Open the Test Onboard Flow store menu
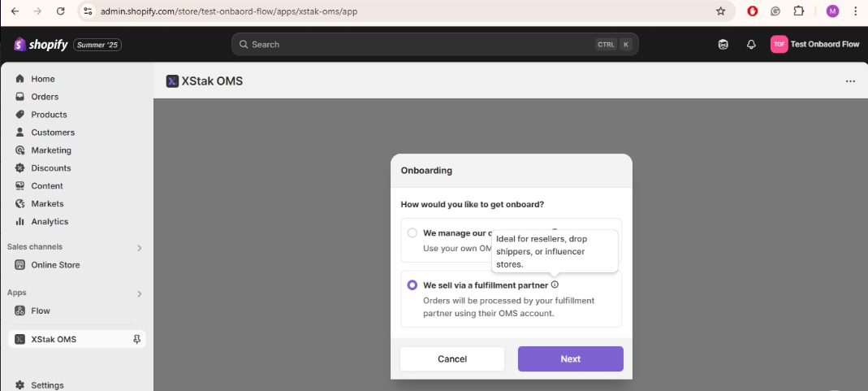This screenshot has height=391, width=868. pos(814,45)
